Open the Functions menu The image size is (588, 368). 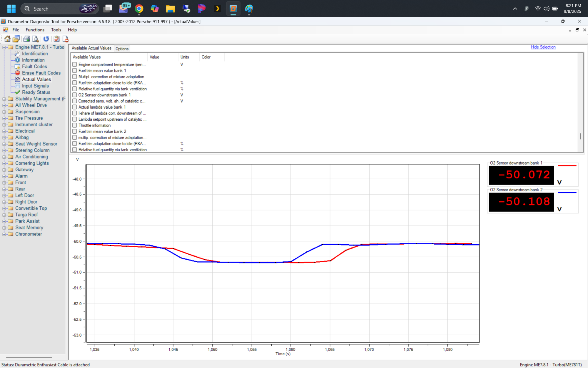[35, 30]
